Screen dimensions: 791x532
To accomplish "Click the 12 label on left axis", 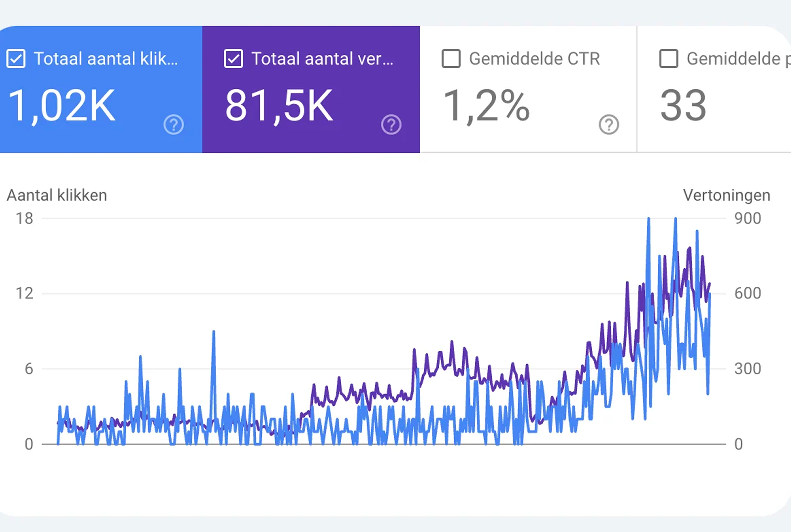I will pos(24,293).
